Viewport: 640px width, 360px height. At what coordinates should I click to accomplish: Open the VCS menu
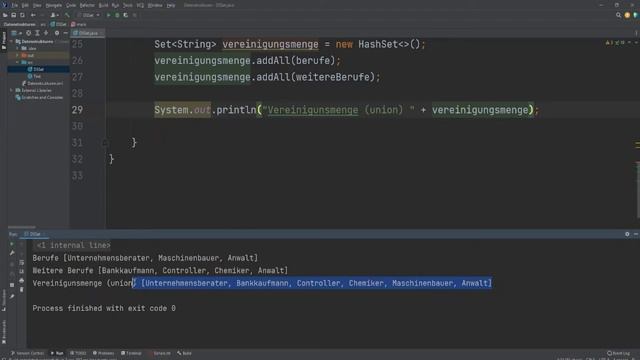140,5
